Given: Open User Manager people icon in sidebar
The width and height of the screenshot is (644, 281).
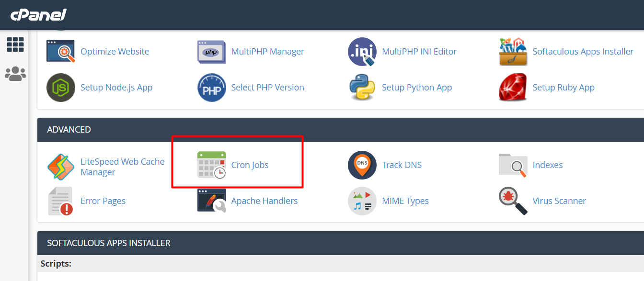Looking at the screenshot, I should pos(15,74).
